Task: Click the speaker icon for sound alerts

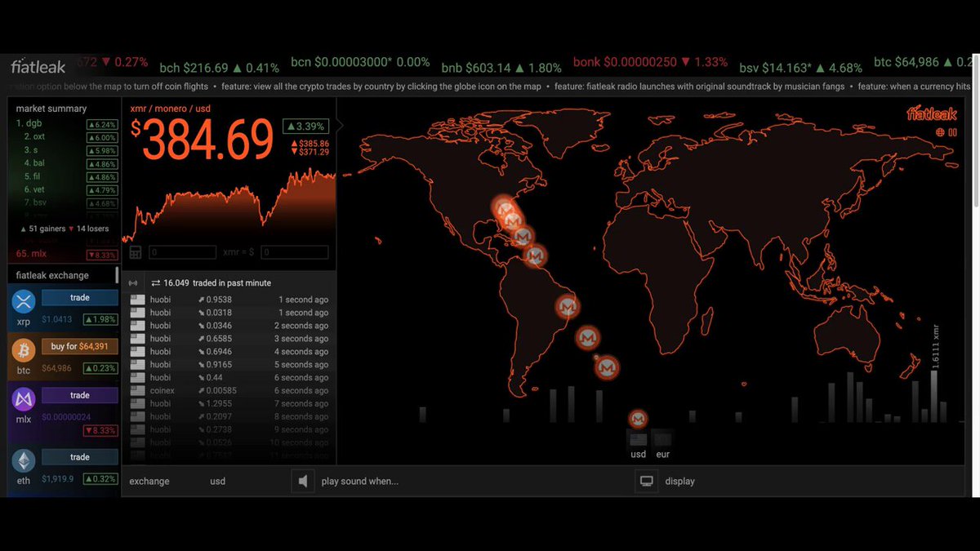Action: [x=303, y=482]
